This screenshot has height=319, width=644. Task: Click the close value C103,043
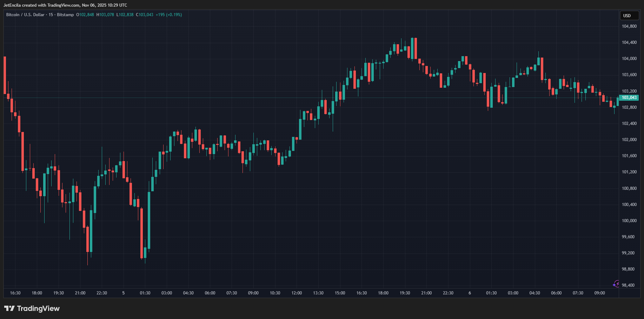[x=145, y=15]
